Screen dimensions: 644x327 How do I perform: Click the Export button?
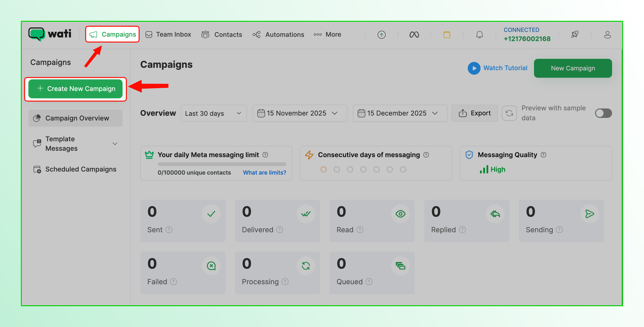click(x=474, y=113)
